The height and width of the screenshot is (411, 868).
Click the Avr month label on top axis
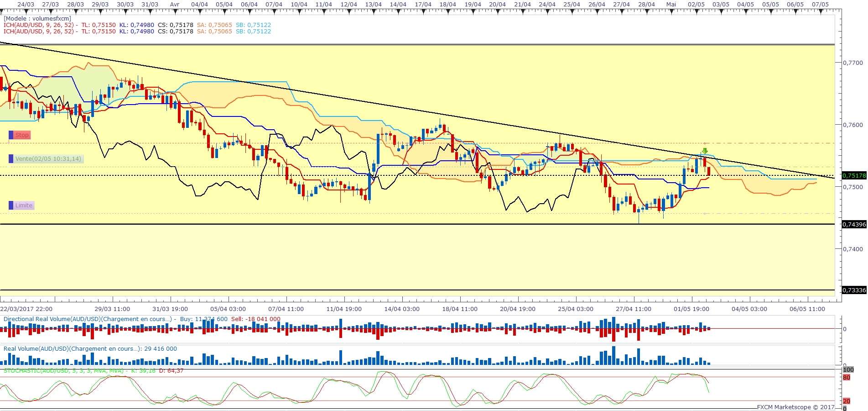(x=175, y=4)
